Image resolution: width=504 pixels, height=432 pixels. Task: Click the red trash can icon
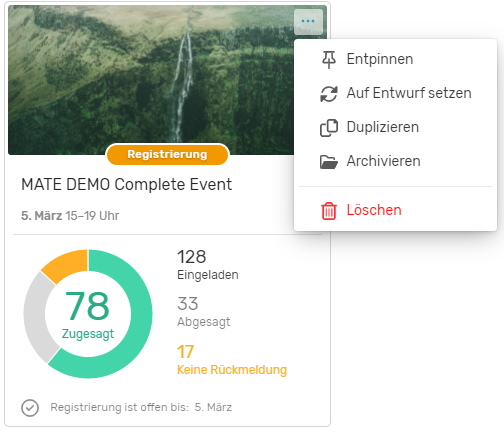click(329, 211)
